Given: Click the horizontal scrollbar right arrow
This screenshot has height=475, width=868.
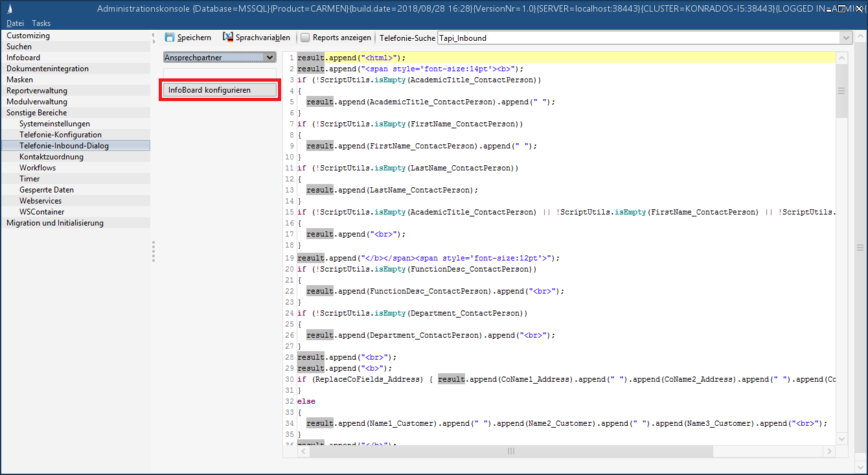Looking at the screenshot, I should point(829,451).
